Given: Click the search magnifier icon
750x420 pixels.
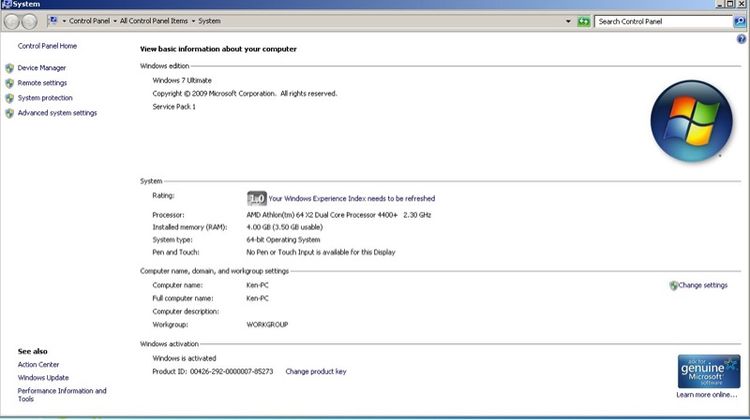Looking at the screenshot, I should click(x=739, y=22).
